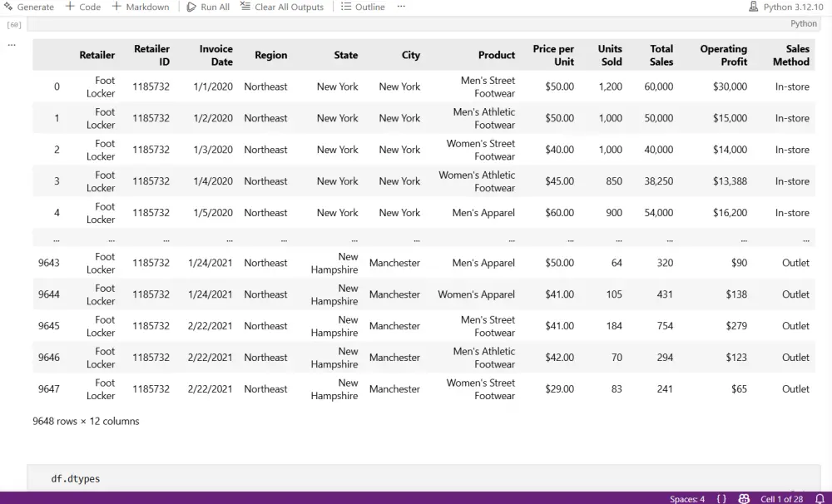Click into the df.dtypes code cell
This screenshot has height=504, width=832.
(423, 478)
